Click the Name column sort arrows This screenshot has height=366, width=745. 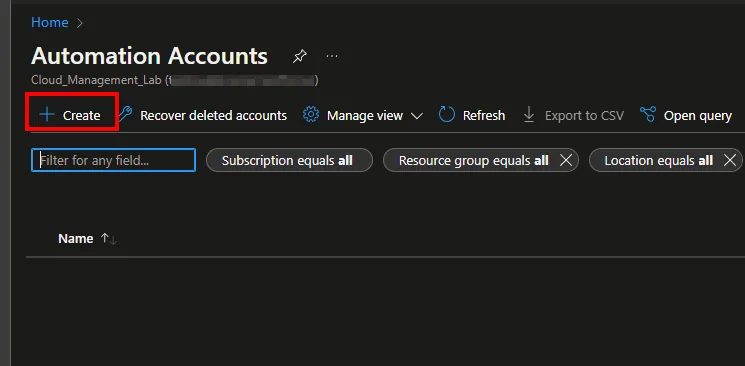point(108,239)
